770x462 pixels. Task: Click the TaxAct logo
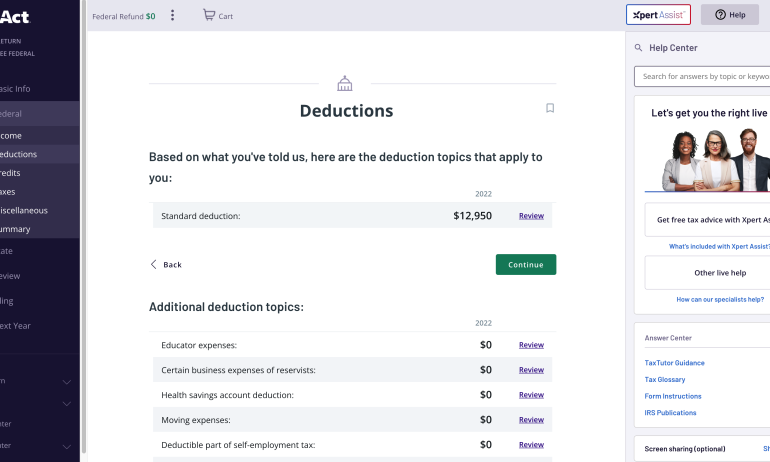point(18,14)
